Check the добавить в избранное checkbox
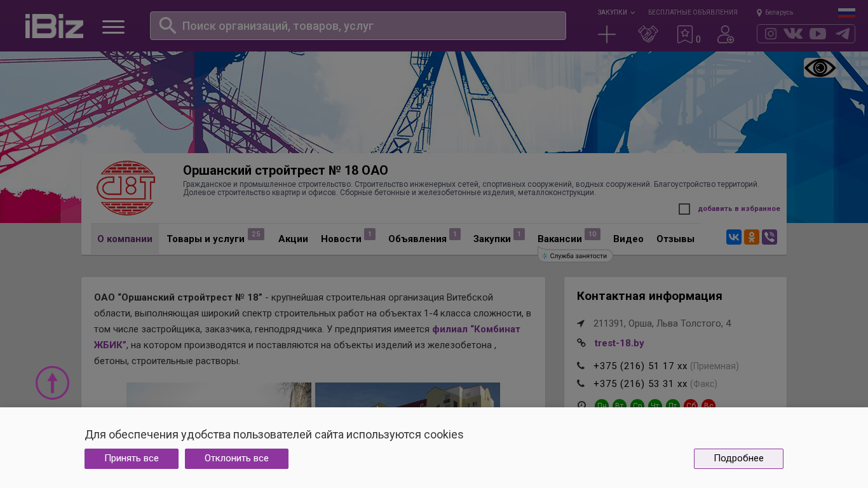The width and height of the screenshot is (868, 488). tap(684, 209)
